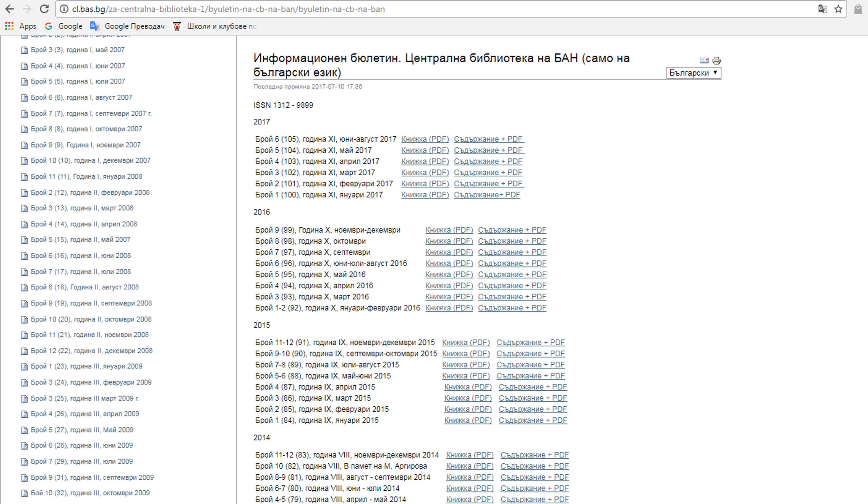Open Книжка (PDF) for Брой 8-9 (81)
868x504 pixels.
(x=470, y=477)
